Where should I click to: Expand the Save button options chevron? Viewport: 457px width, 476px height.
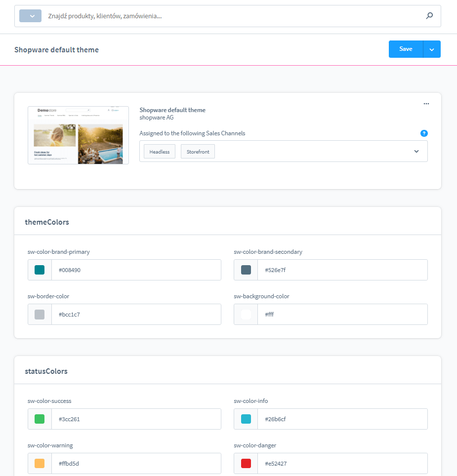point(432,49)
